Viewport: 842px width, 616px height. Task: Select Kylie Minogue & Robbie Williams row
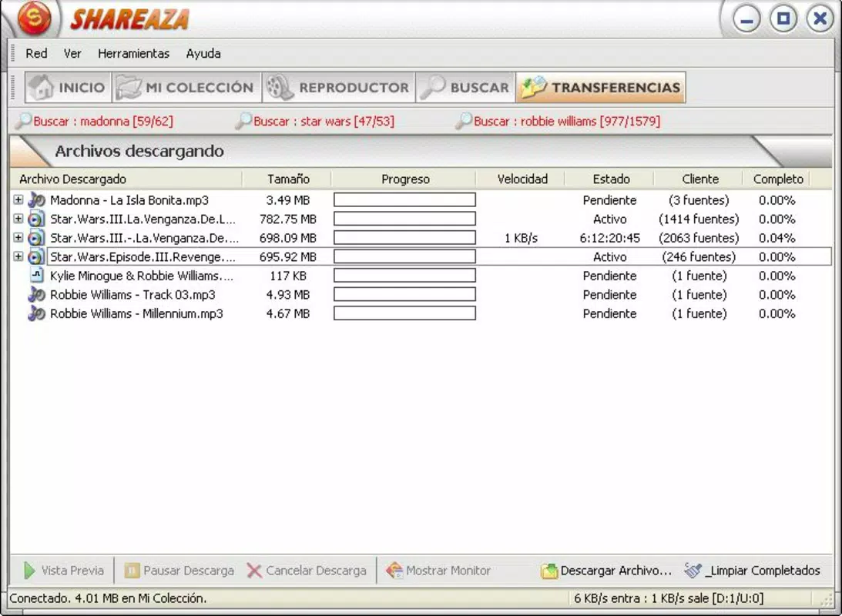421,276
